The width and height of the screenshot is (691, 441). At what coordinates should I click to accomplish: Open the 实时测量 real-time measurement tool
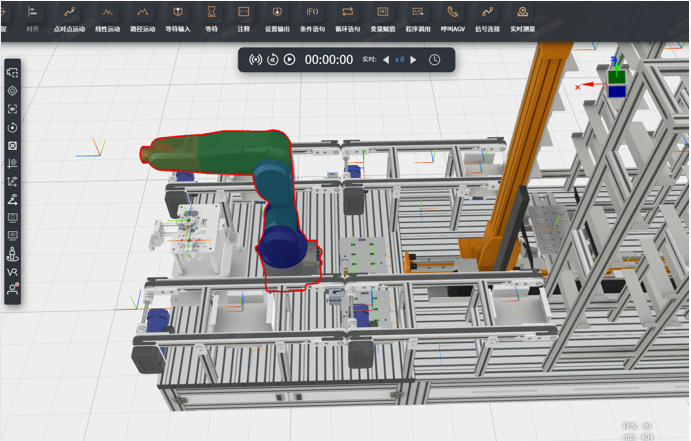522,18
